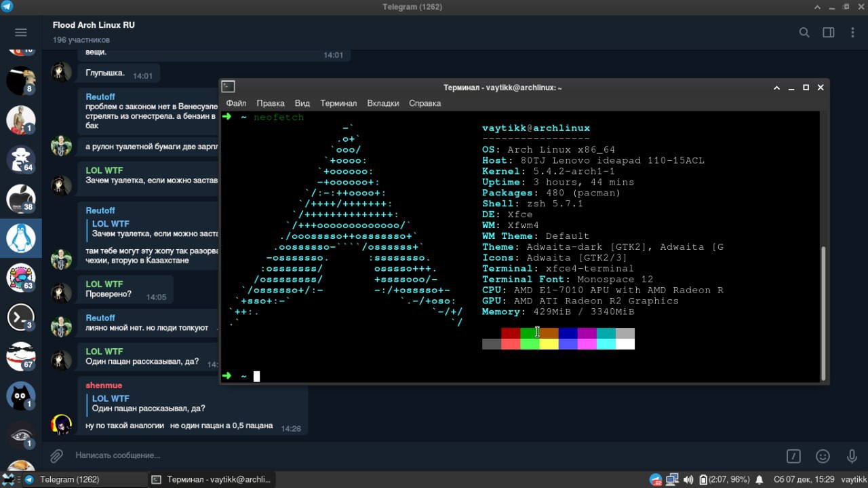Screen dimensions: 868x488
Task: Click quoted LOL WTF reply in shenmue message
Action: (x=149, y=403)
